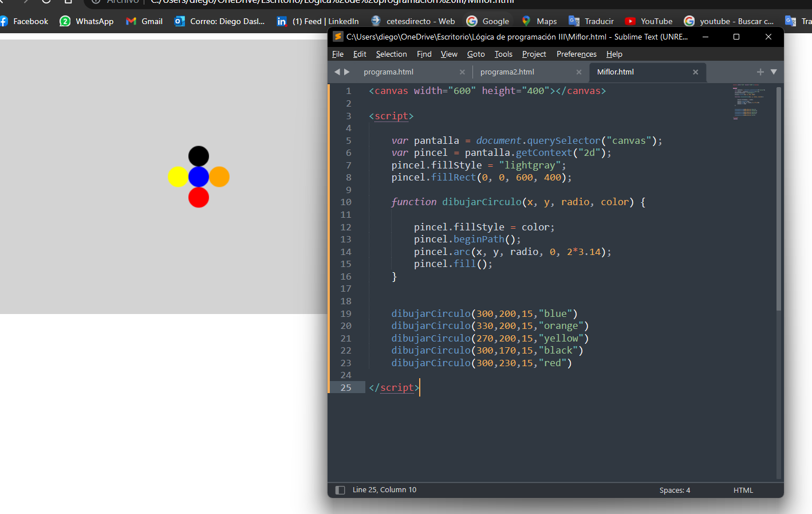Open Gmail bookmark
The image size is (812, 514).
click(144, 21)
